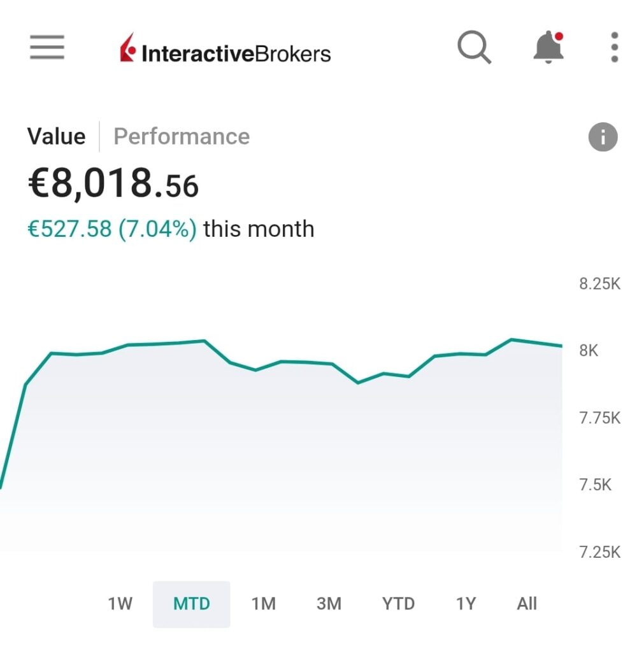Viewport: 644px width, 652px height.
Task: Click the 7.5K axis label
Action: (595, 485)
